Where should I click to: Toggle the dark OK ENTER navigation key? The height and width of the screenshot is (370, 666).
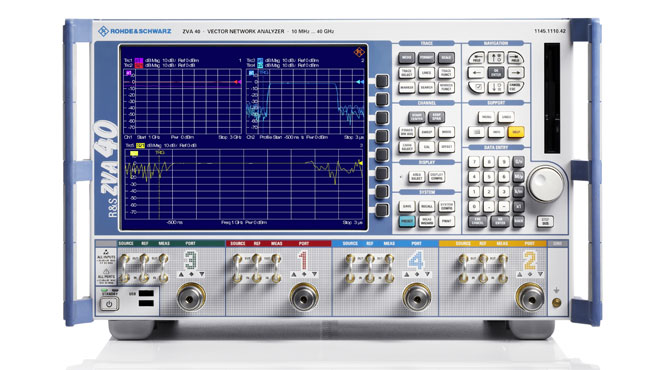click(496, 72)
